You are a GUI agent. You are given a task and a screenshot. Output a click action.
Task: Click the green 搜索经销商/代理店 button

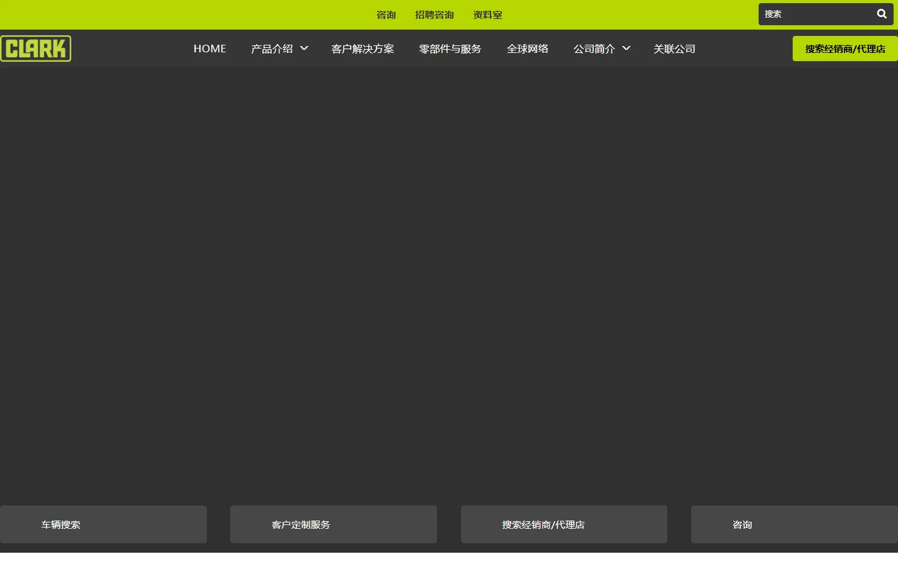[845, 49]
